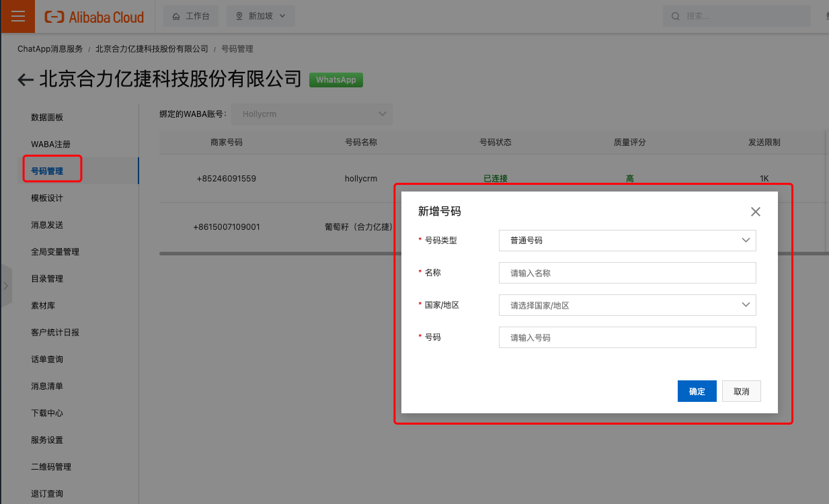Expand the 新加坡 region selector
This screenshot has width=829, height=504.
(261, 16)
